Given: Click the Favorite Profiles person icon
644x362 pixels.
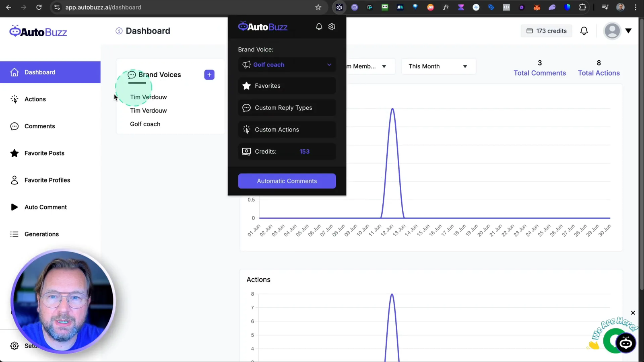Looking at the screenshot, I should [x=14, y=180].
